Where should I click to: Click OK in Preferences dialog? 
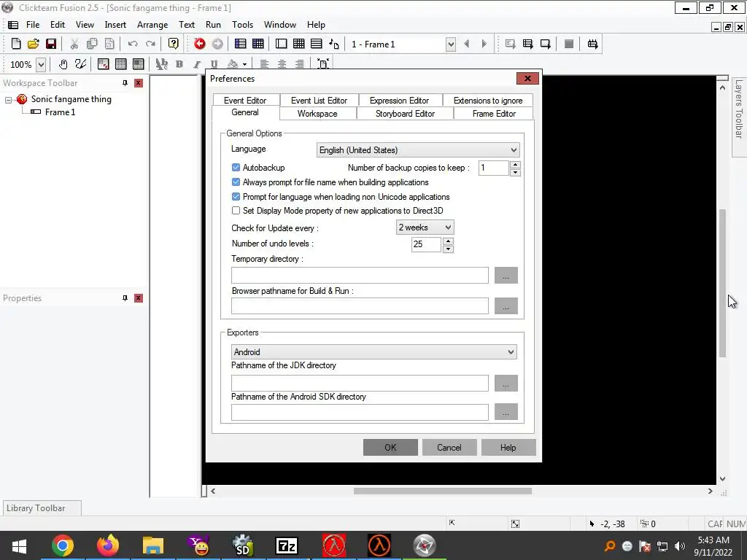(390, 448)
